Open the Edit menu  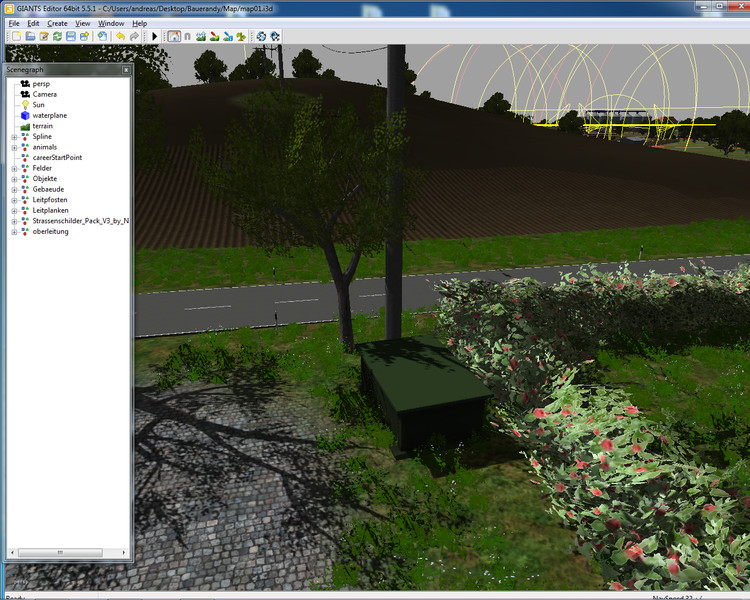[33, 23]
